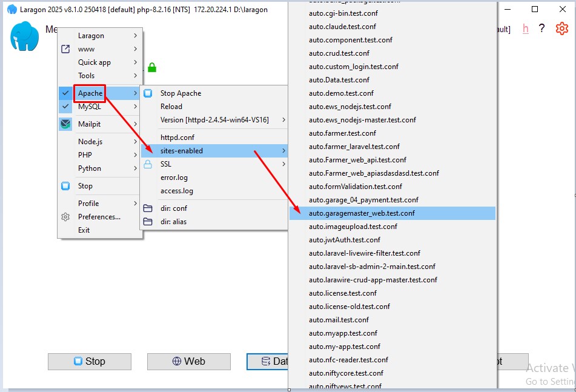576x392 pixels.
Task: Expand the Node.js submenu arrow
Action: pos(135,141)
